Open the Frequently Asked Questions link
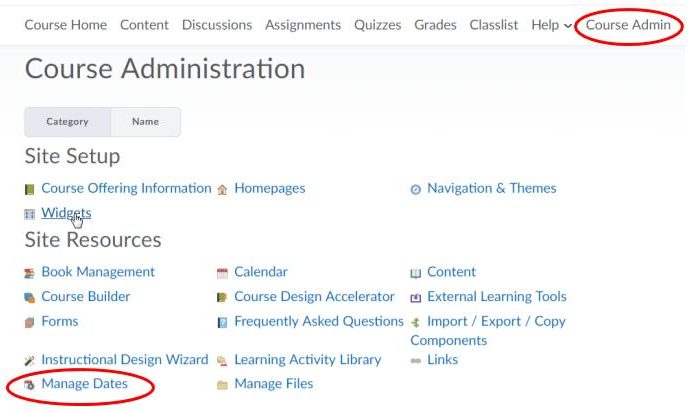The width and height of the screenshot is (698, 413). click(319, 321)
